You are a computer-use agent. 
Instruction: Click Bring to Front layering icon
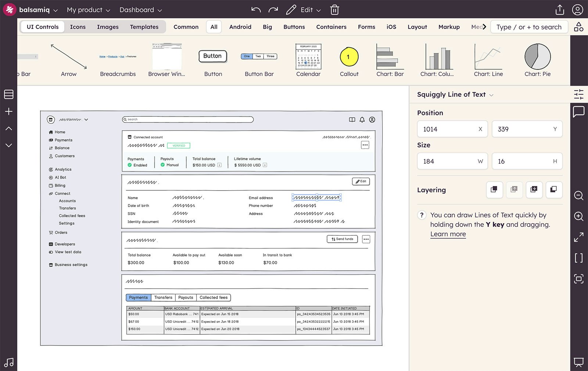coord(494,190)
